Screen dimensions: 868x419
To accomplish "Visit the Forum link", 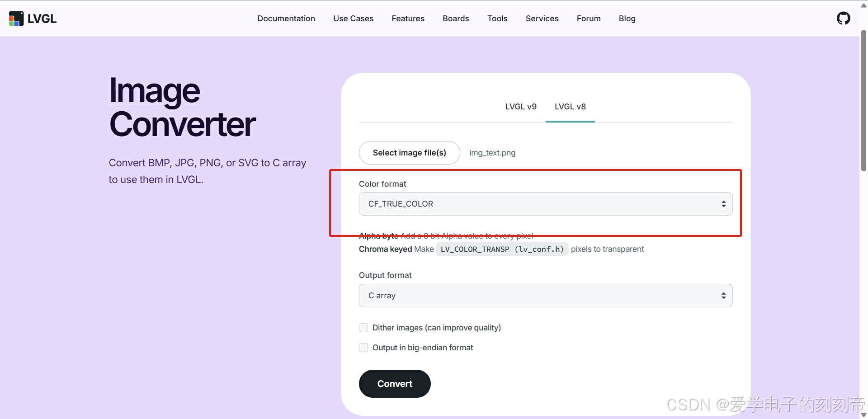I will coord(589,19).
